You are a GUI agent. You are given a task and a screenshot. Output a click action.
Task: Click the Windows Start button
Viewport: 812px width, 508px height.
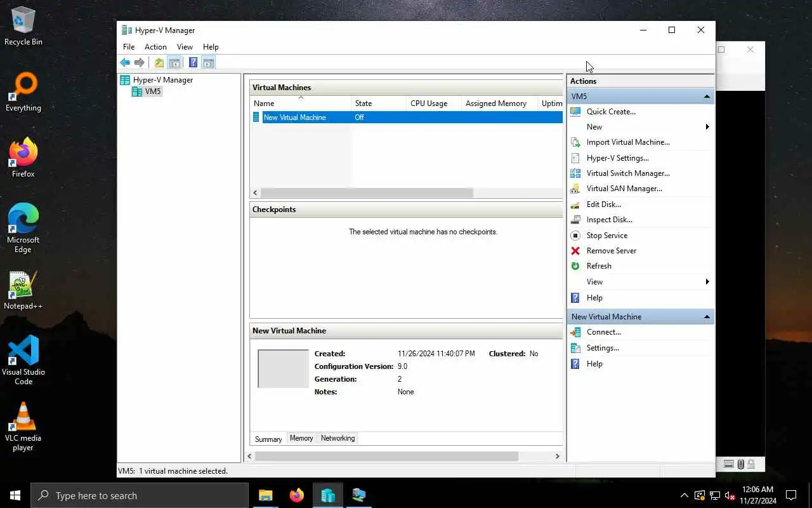(15, 495)
